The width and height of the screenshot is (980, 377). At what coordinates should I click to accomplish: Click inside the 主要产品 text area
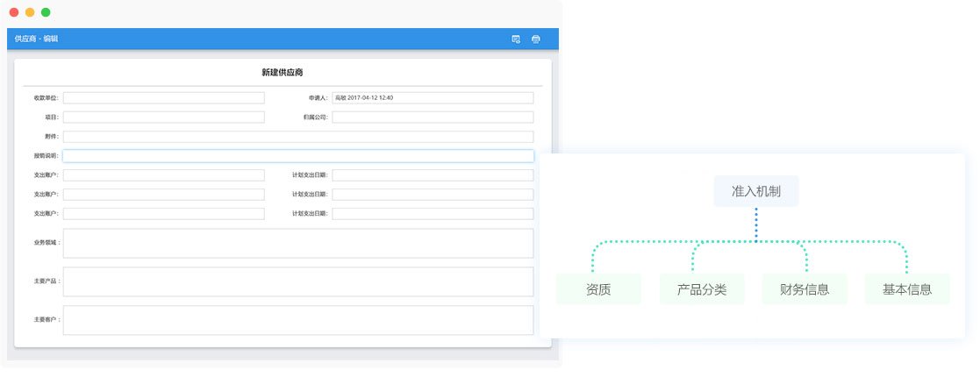(x=297, y=281)
